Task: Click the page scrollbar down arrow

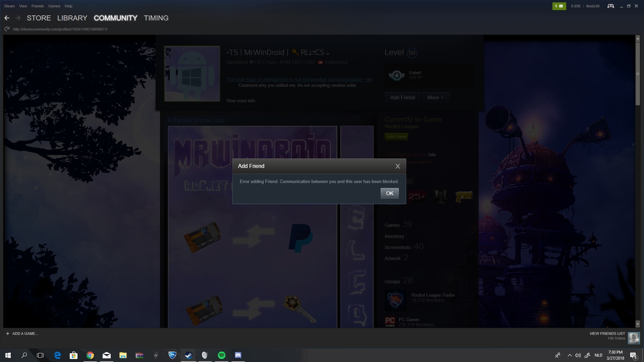Action: [638, 324]
